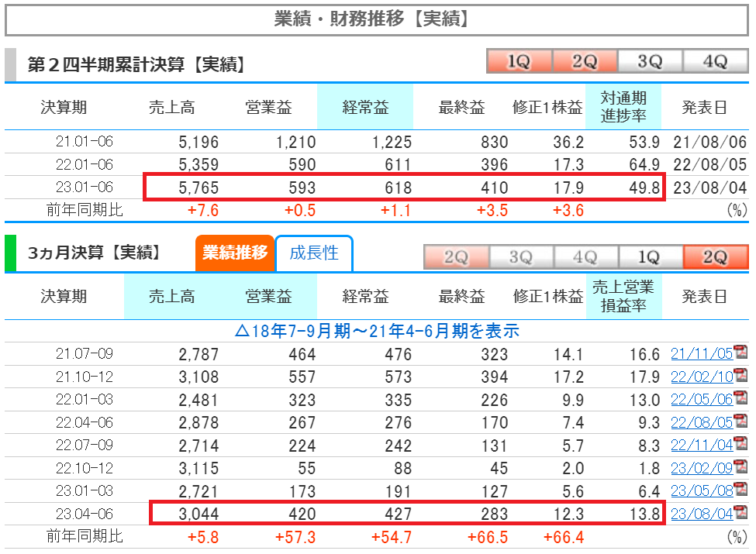Open 22/08/05 announcement link

point(702,422)
